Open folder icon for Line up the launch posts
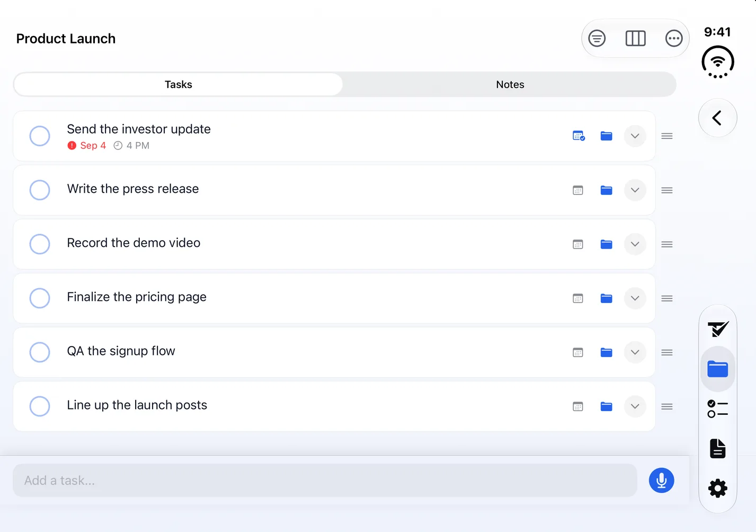 607,406
